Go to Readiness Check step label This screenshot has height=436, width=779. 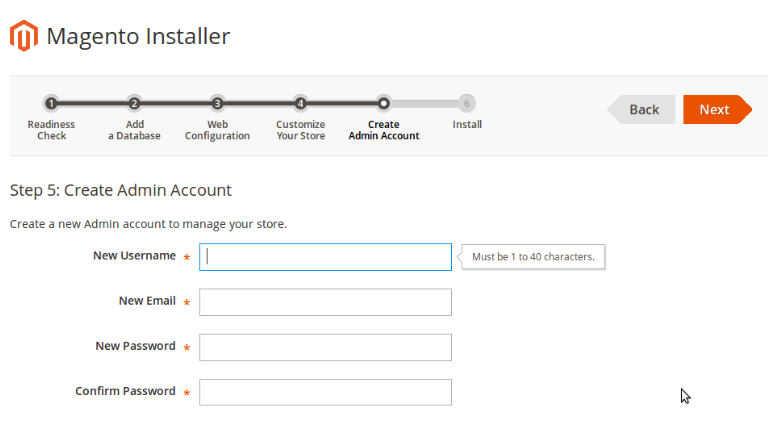click(x=51, y=130)
